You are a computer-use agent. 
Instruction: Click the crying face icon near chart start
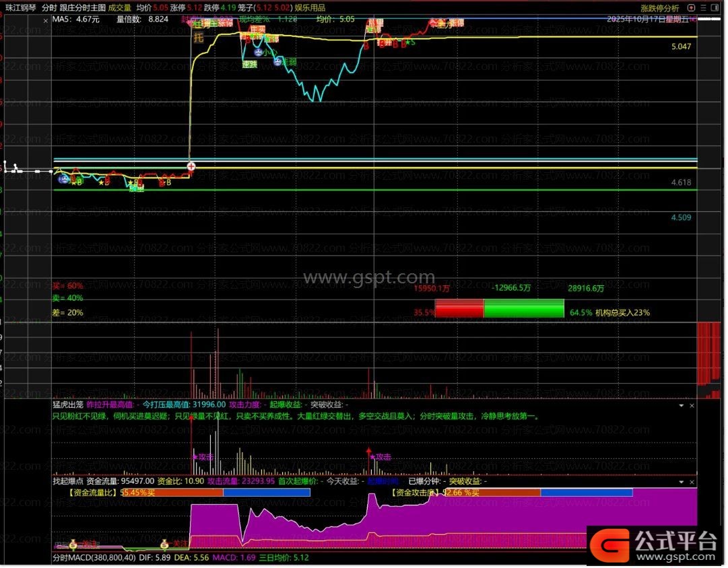(x=63, y=179)
